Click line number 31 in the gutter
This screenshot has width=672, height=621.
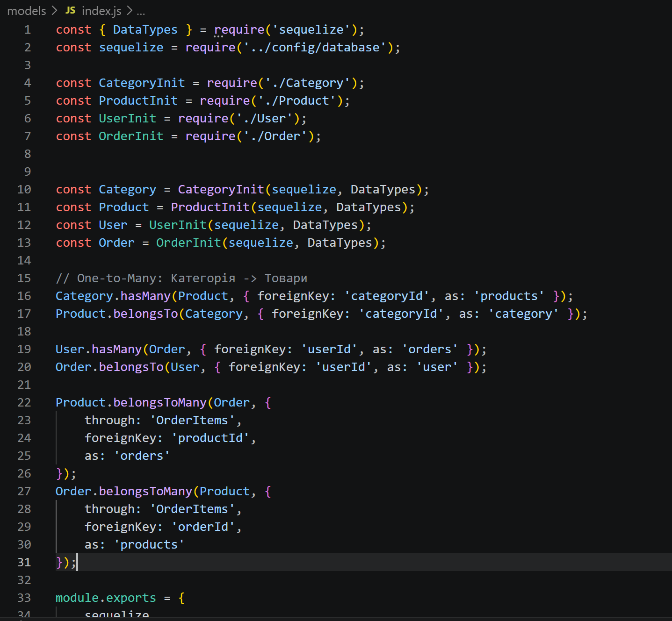[x=24, y=562]
